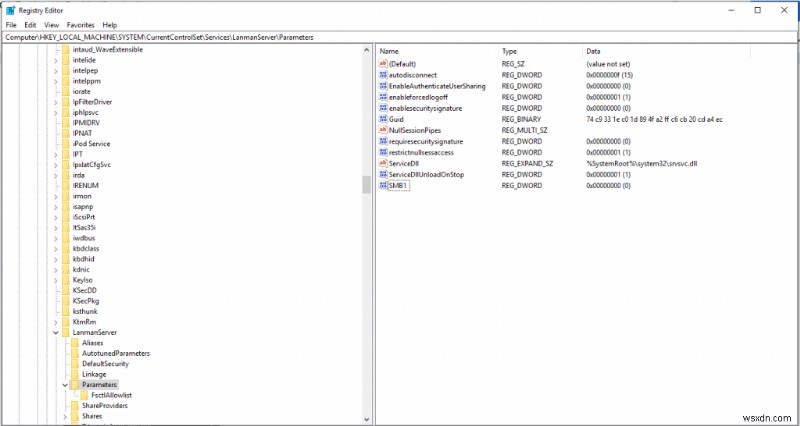
Task: Select the IPMIDRV tree item
Action: click(x=86, y=123)
